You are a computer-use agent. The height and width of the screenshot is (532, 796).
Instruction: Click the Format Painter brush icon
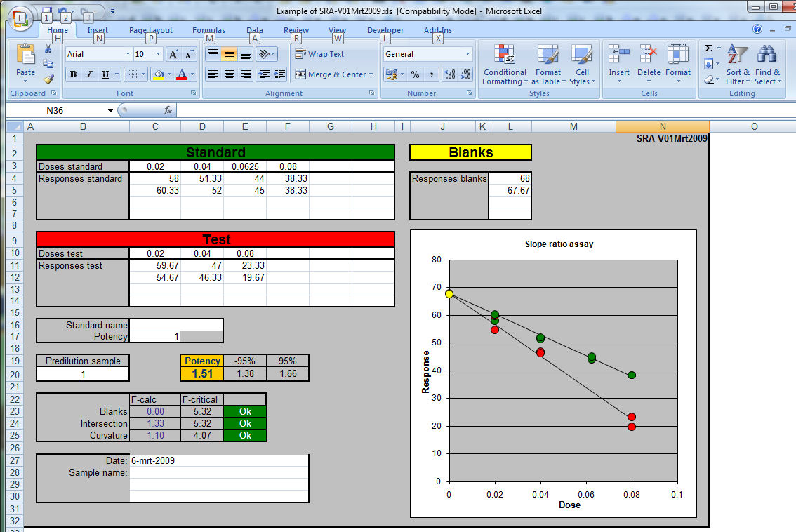(48, 79)
